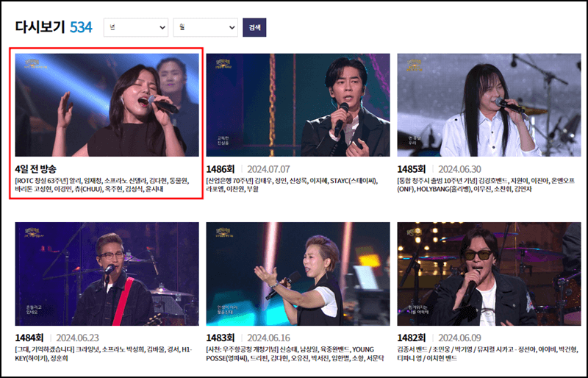Open episode 1483회 thumbnail
Screen dimensions: 588x378
pyautogui.click(x=298, y=274)
